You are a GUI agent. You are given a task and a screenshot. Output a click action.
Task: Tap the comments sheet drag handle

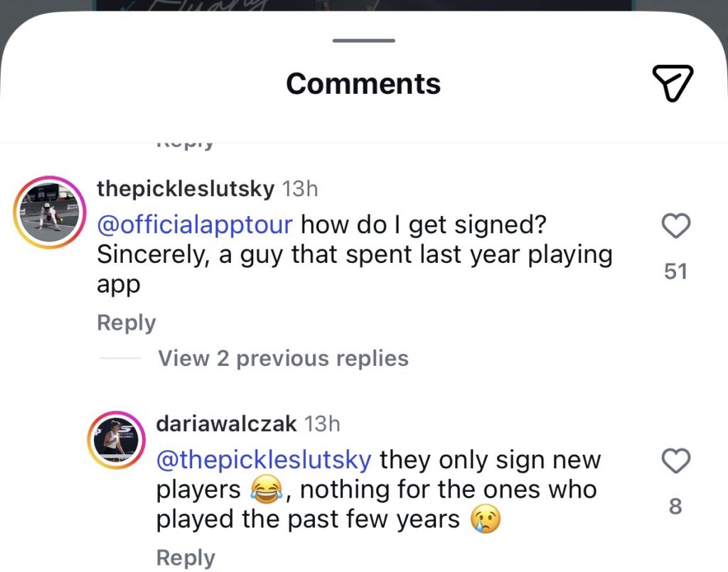(x=364, y=41)
